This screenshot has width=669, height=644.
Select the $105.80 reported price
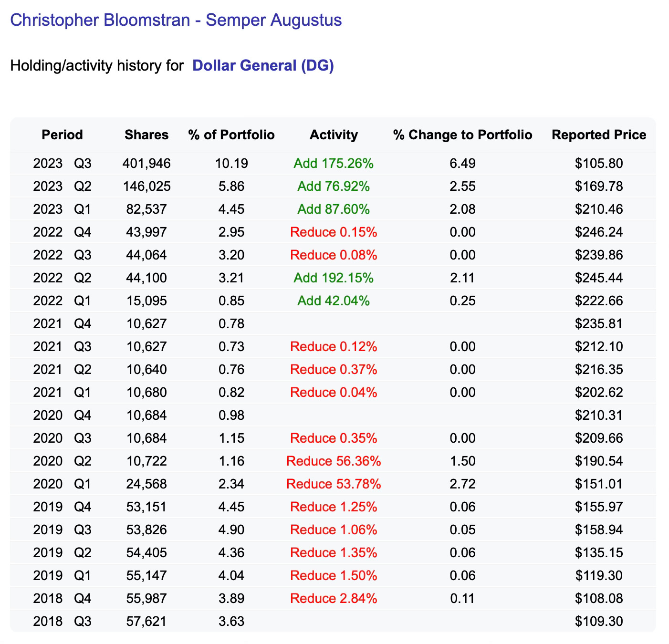599,164
